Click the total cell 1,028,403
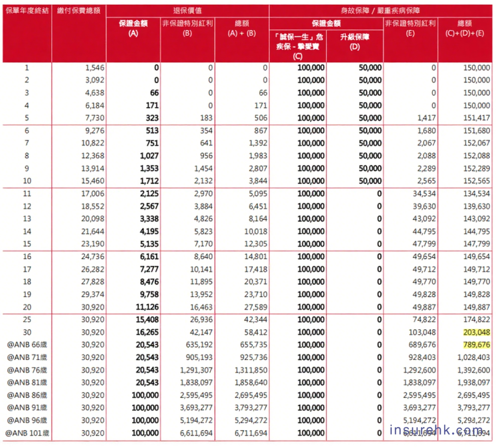The width and height of the screenshot is (496, 448). click(x=474, y=357)
